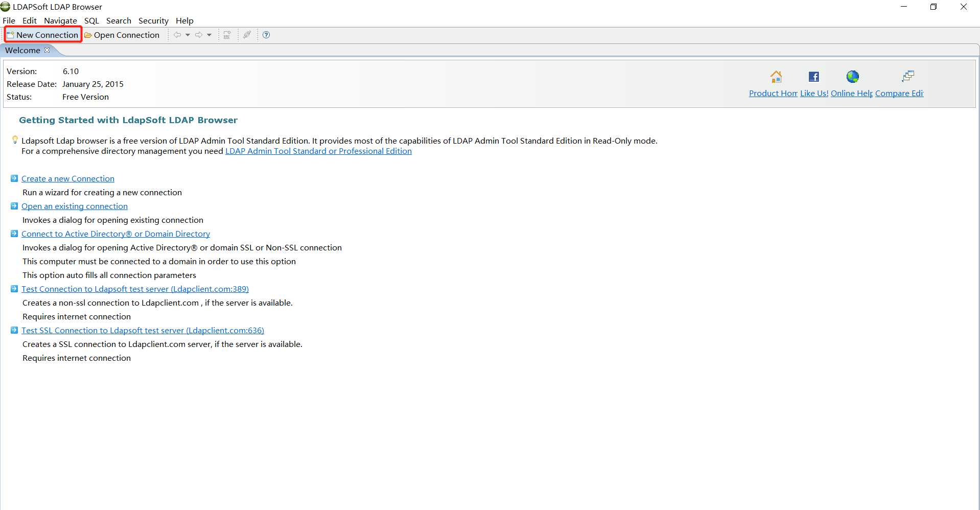Click the back arrow in the toolbar
The width and height of the screenshot is (980, 510).
pos(177,35)
